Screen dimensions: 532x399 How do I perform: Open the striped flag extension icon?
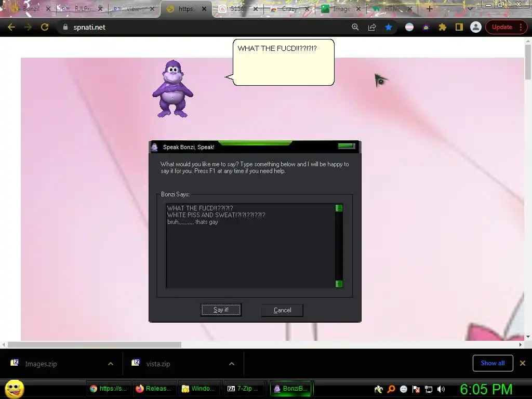coord(409,27)
